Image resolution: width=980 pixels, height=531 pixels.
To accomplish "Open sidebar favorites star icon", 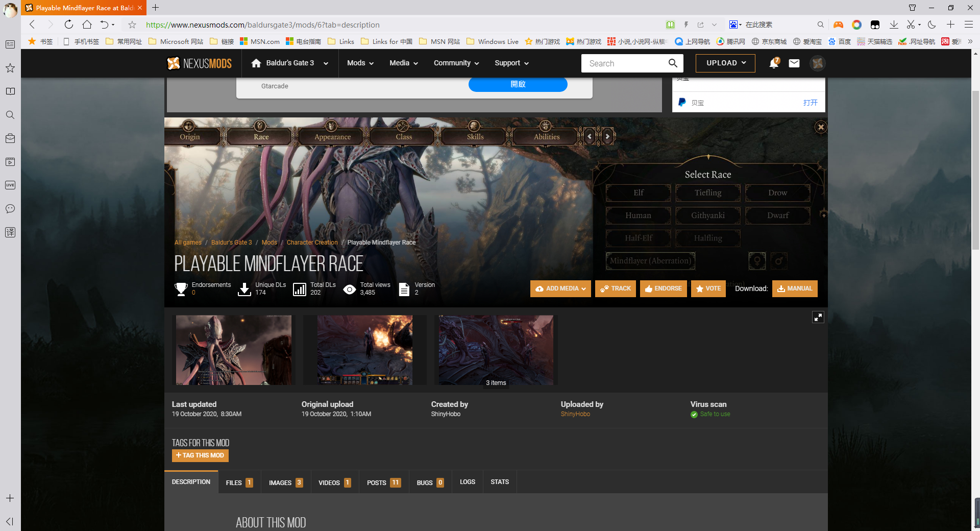I will click(x=10, y=68).
